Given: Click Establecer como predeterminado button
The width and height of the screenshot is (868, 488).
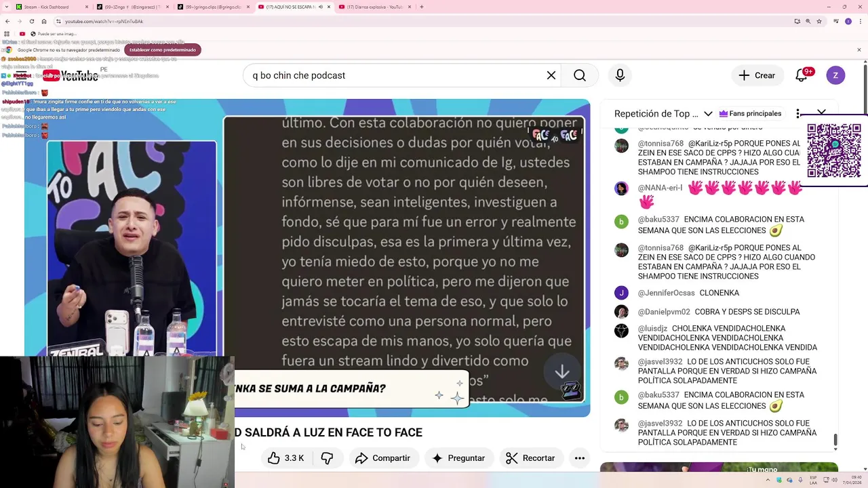Looking at the screenshot, I should pos(163,49).
